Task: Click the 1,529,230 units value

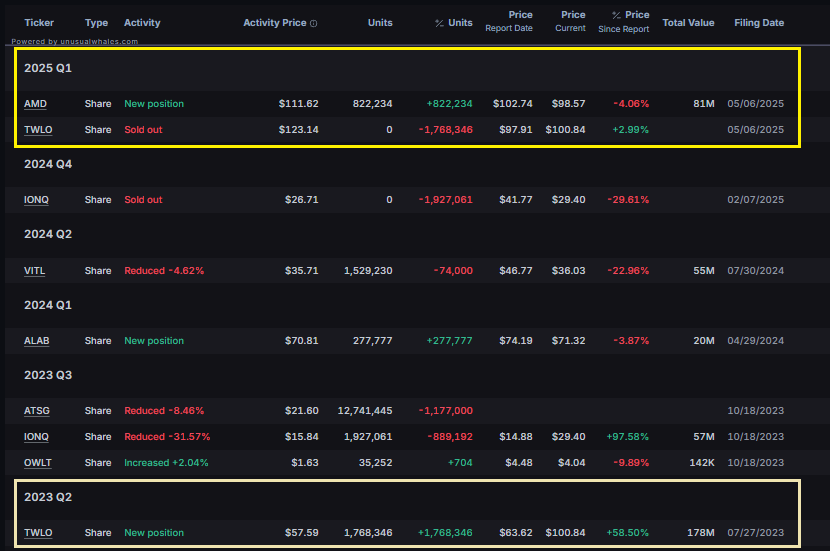Action: click(368, 270)
